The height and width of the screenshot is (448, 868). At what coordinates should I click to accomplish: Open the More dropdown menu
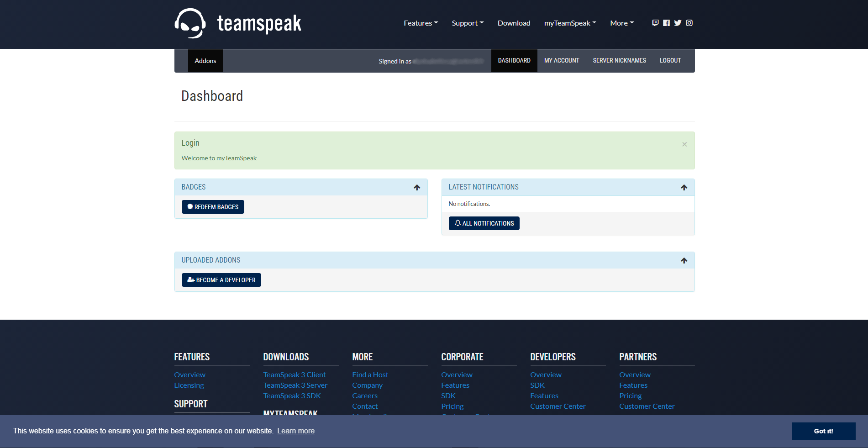coord(621,23)
